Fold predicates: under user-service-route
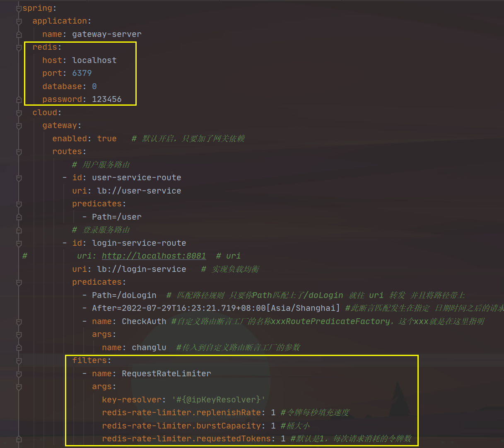 click(x=19, y=204)
